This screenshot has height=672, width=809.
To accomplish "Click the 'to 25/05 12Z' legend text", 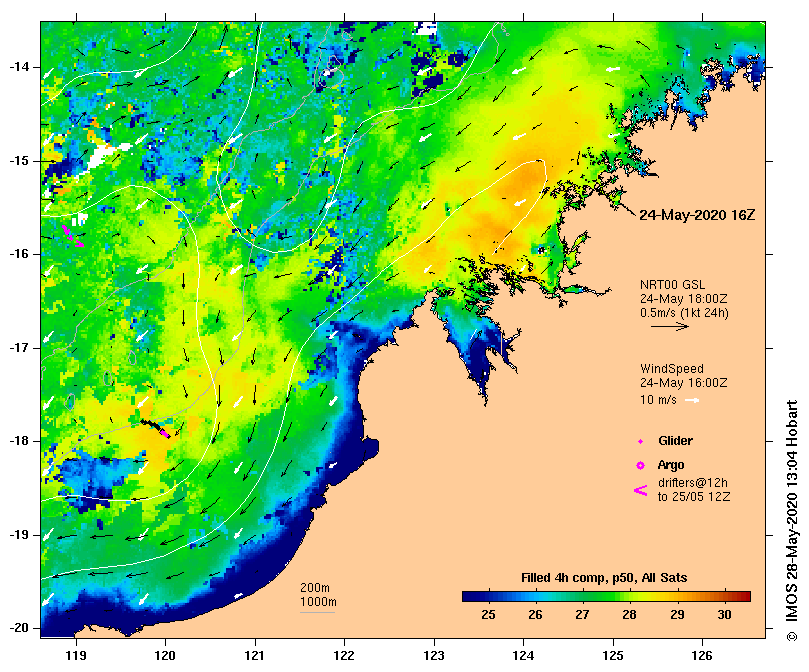I will coord(694,497).
